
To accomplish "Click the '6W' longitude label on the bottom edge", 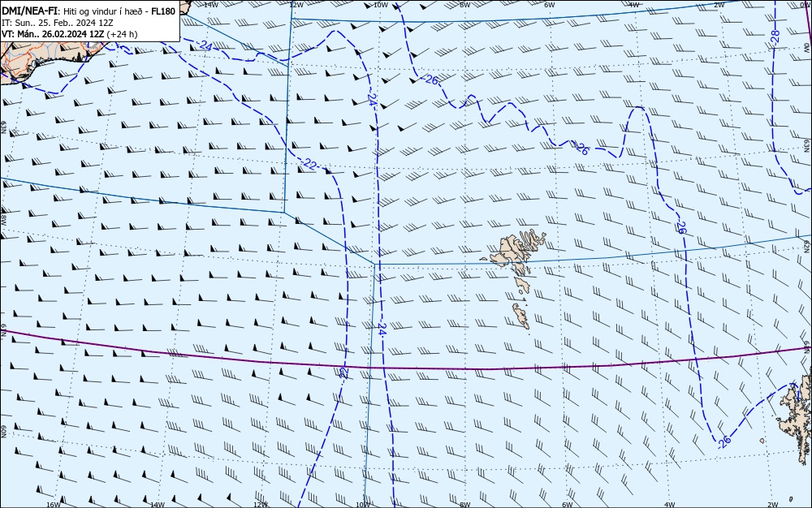I will [567, 504].
